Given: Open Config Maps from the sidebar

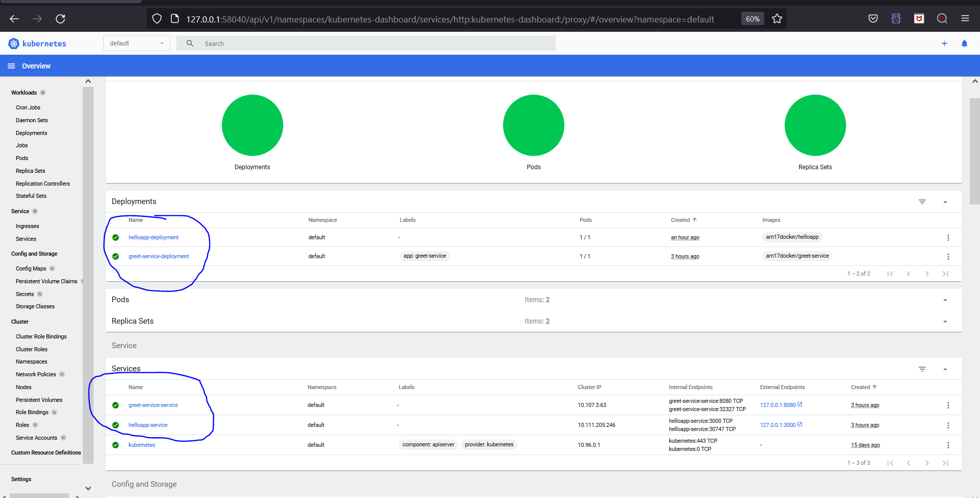Looking at the screenshot, I should pos(30,268).
